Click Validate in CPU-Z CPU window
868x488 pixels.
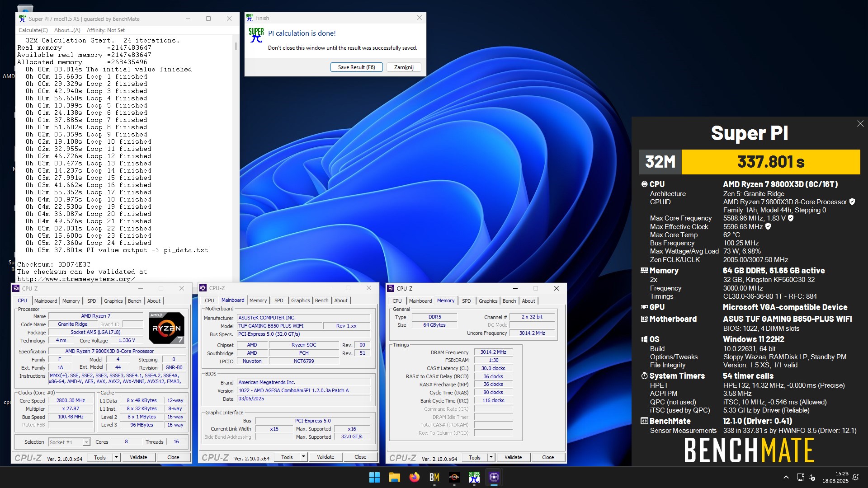(x=138, y=457)
